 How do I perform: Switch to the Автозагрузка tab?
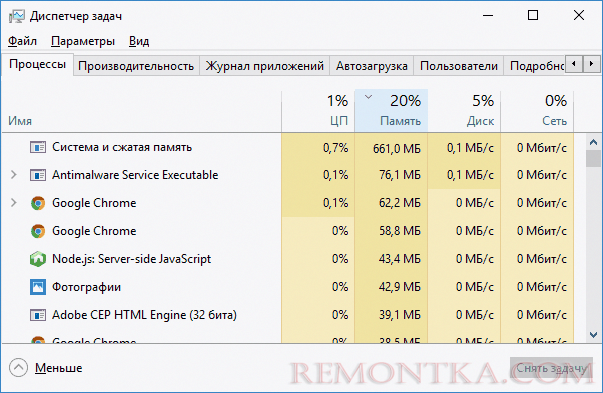pyautogui.click(x=371, y=66)
